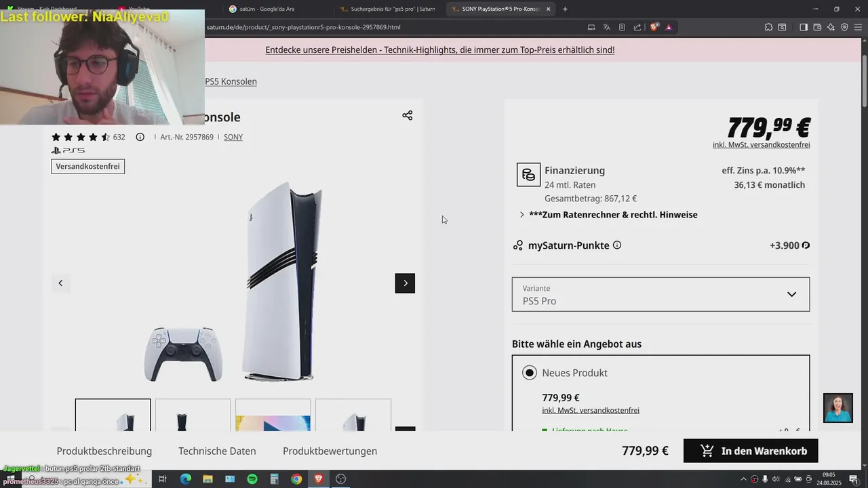Open Leo AI sparkle icon in toolbar
868x488 pixels.
[x=831, y=27]
